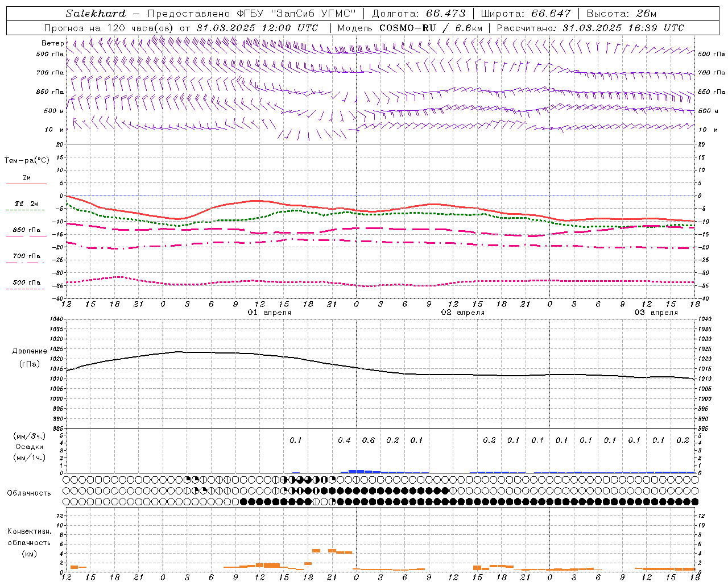This screenshot has width=728, height=582.
Task: Click the Тем-ра(°C) temperature panel label
Action: point(27,161)
